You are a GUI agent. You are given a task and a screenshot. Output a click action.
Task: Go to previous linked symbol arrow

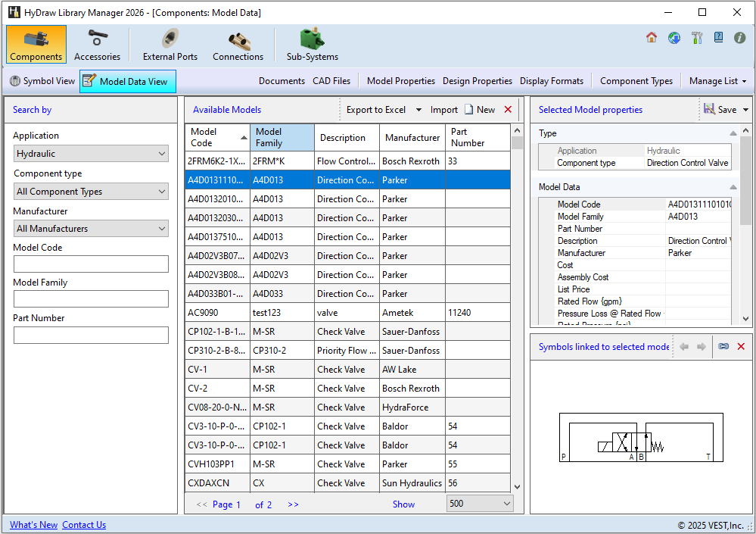(x=684, y=346)
